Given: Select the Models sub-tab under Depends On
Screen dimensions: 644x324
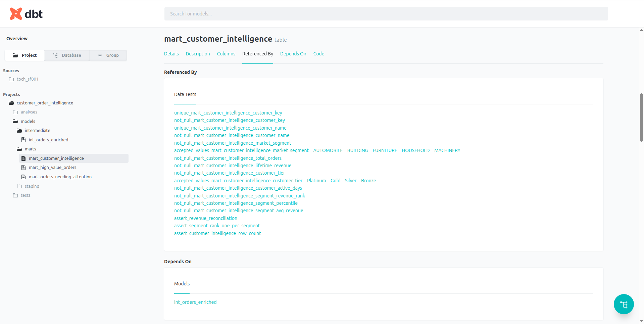Looking at the screenshot, I should 182,284.
